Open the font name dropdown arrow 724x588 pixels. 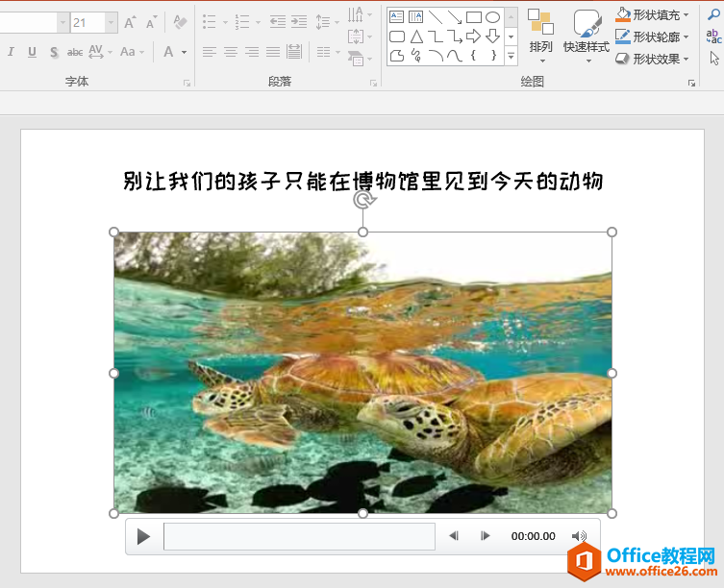coord(62,22)
